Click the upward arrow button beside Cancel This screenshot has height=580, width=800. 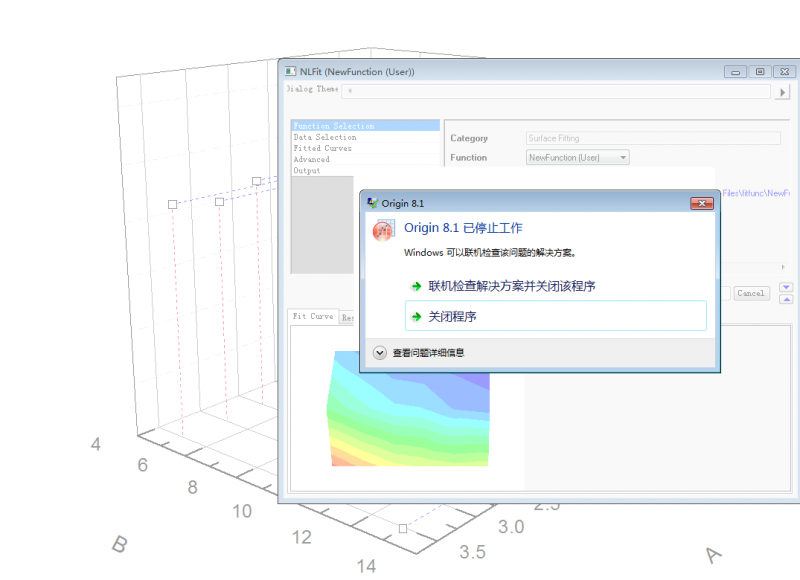(x=786, y=299)
